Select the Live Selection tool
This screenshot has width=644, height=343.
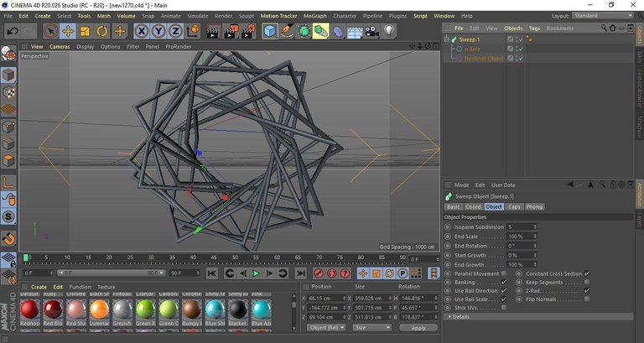(x=50, y=31)
